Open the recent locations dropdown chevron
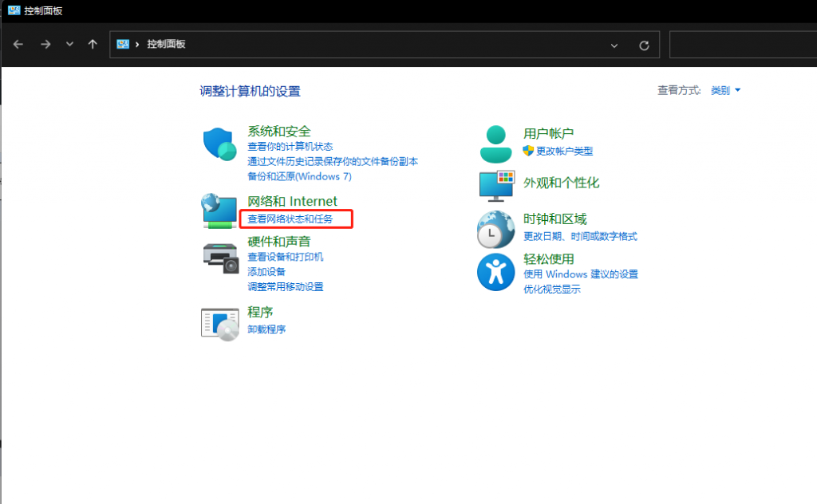This screenshot has height=504, width=817. tap(70, 44)
